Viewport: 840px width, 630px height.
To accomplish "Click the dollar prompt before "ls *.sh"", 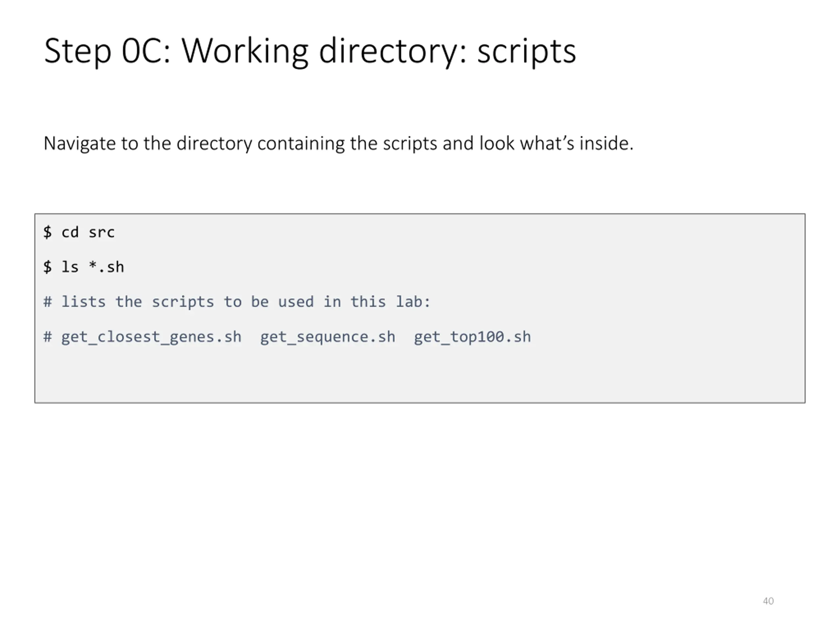I will pyautogui.click(x=48, y=267).
